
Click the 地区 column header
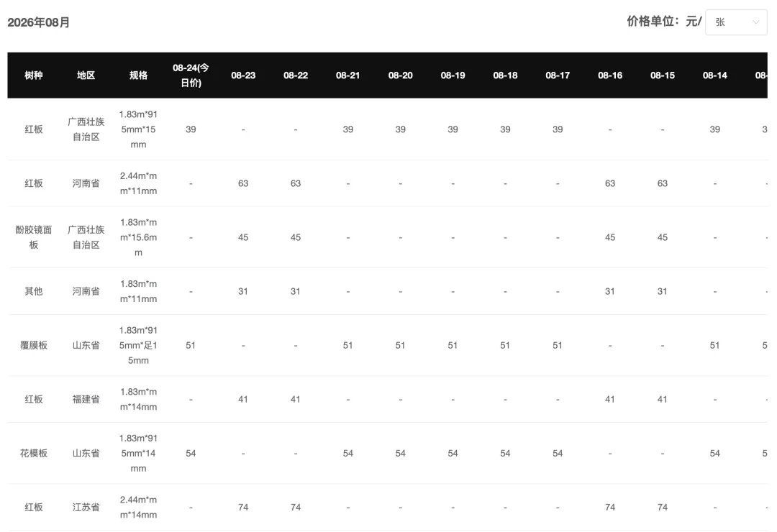86,75
